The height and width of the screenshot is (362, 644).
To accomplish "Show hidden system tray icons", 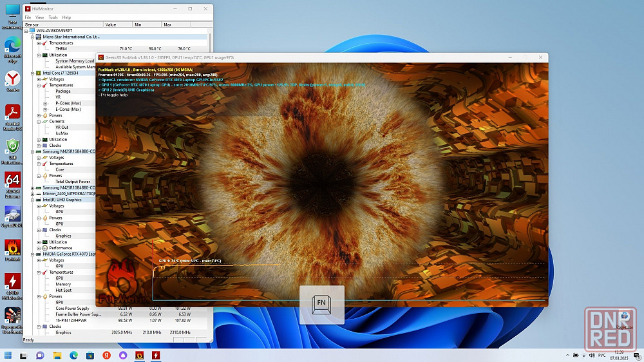I will click(x=567, y=356).
